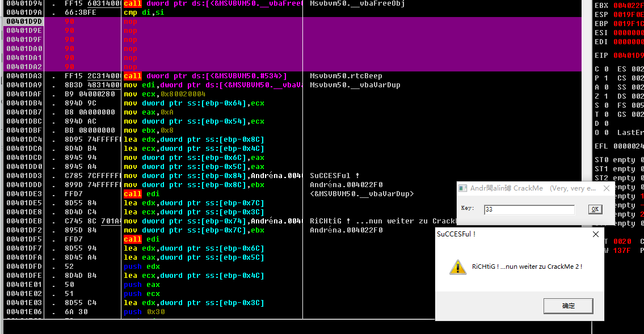Click the Key input field containing 33
The height and width of the screenshot is (334, 644).
pos(529,210)
